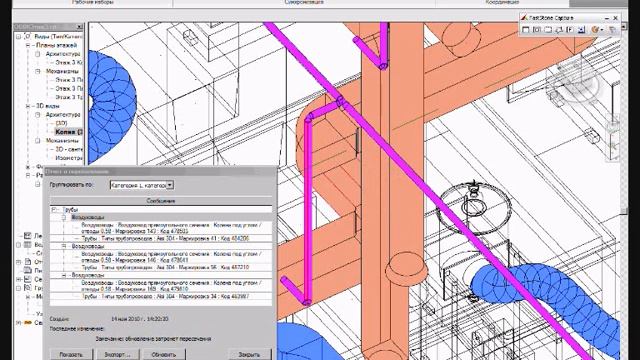Collapse the '3D виды' tree node
The height and width of the screenshot is (360, 640).
tap(28, 106)
